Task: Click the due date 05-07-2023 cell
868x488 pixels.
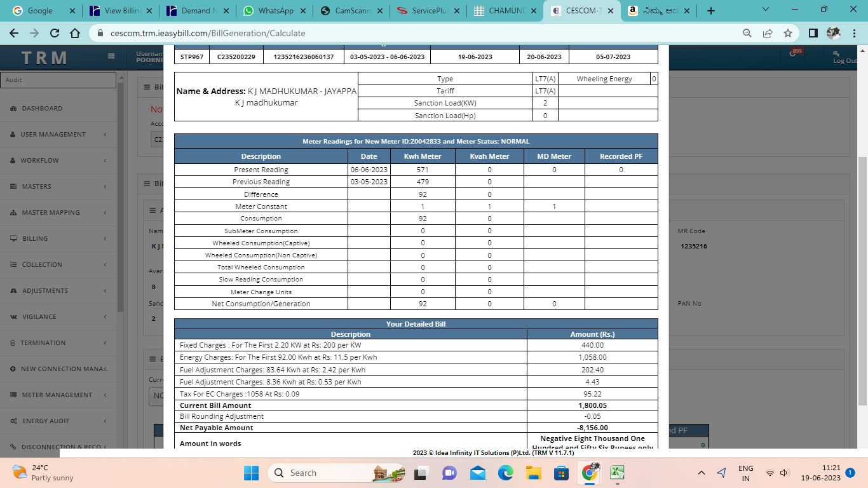Action: click(x=613, y=57)
